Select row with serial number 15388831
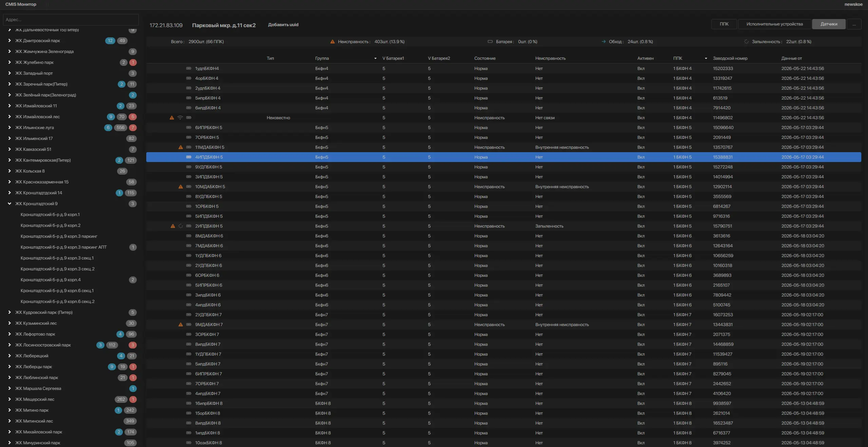The height and width of the screenshot is (447, 868). point(504,157)
